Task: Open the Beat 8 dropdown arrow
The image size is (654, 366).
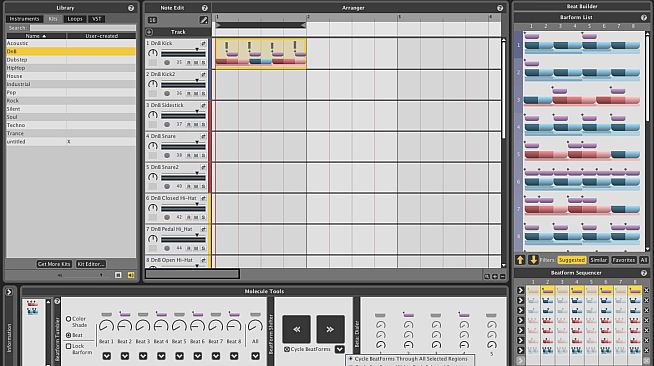Action: pos(234,356)
